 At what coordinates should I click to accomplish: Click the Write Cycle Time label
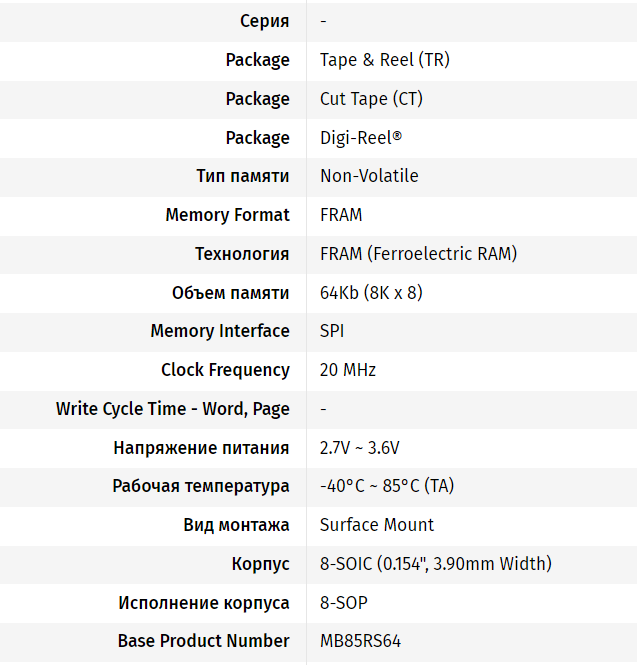pyautogui.click(x=173, y=409)
